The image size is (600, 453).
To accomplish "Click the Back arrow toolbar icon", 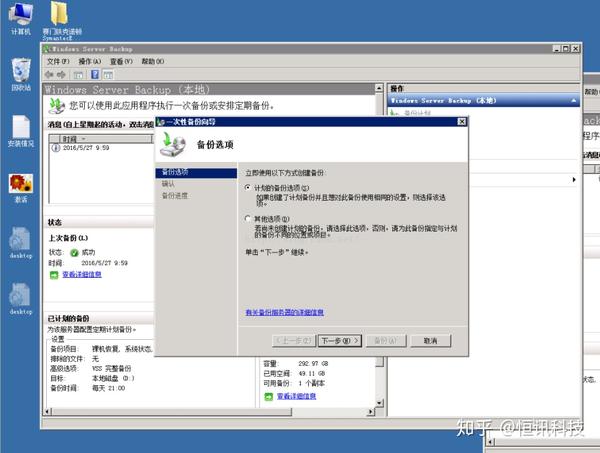I will pos(49,75).
